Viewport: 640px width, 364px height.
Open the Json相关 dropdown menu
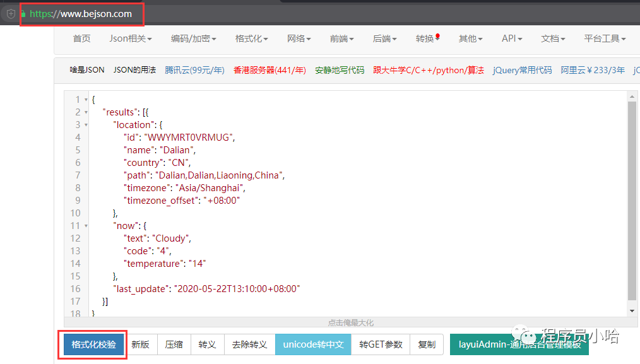coord(131,38)
